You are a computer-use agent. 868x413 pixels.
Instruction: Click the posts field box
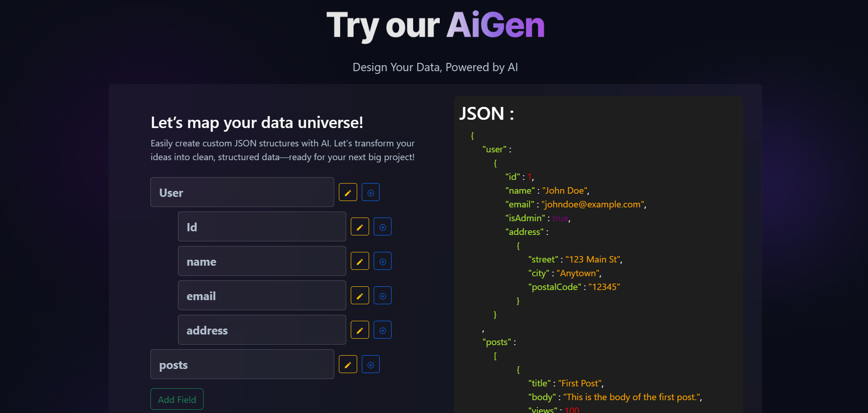242,364
